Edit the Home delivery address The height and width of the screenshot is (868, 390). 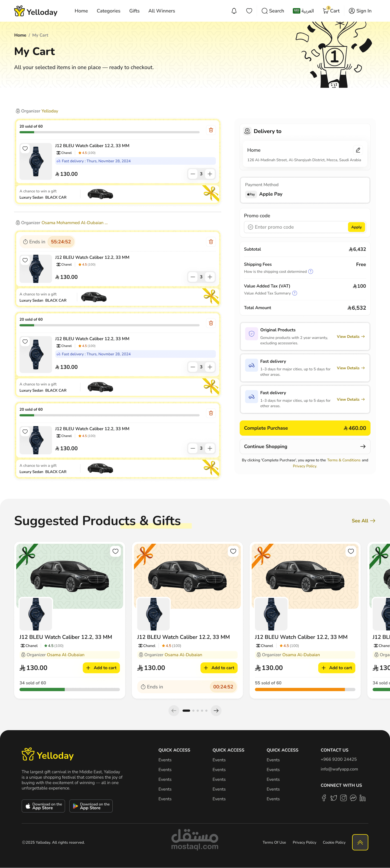tap(358, 150)
